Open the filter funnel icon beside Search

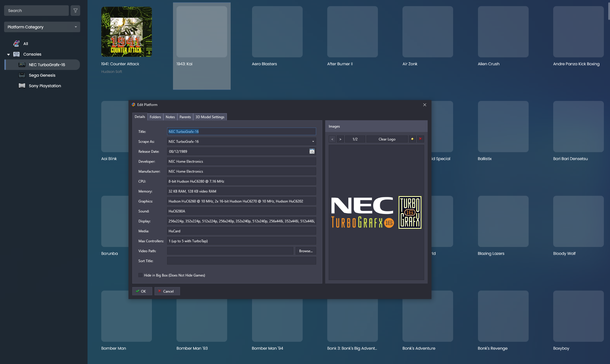pos(76,11)
